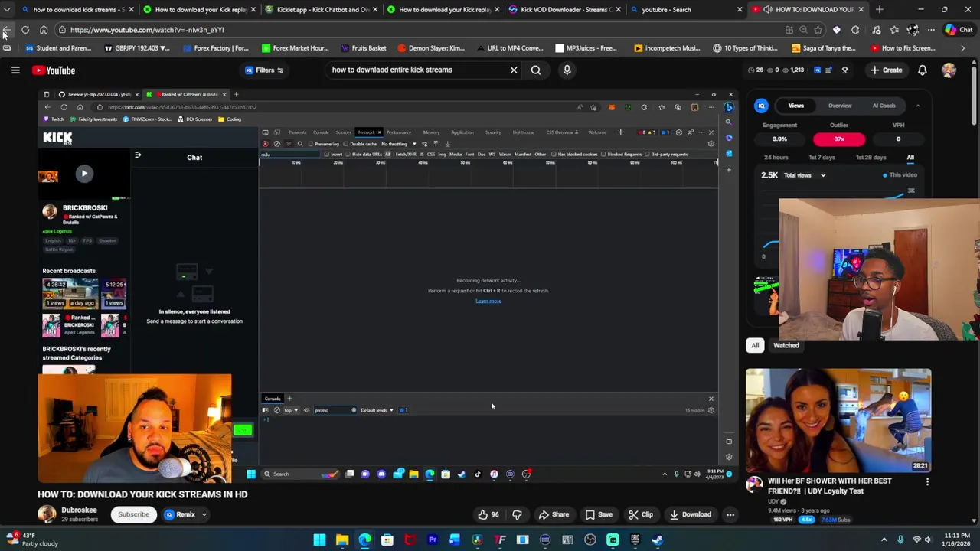Save the video to a playlist
980x551 pixels.
point(598,515)
